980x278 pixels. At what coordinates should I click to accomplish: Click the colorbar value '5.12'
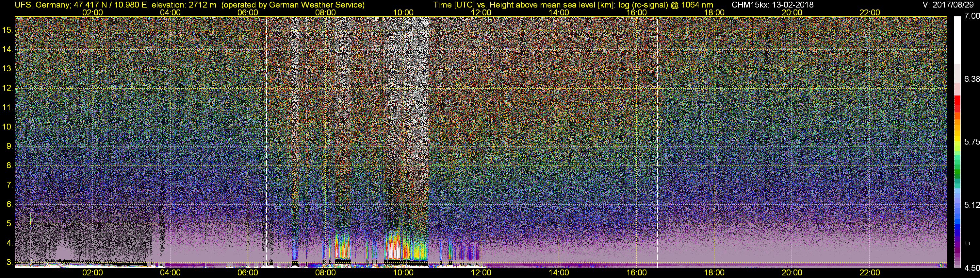tap(972, 205)
